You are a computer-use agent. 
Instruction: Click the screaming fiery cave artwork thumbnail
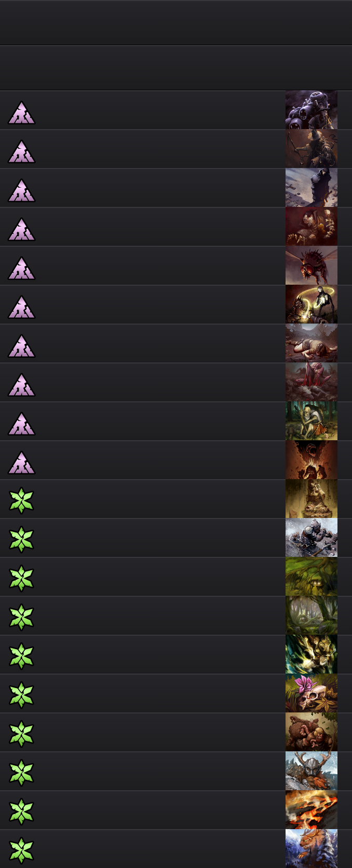pos(312,460)
